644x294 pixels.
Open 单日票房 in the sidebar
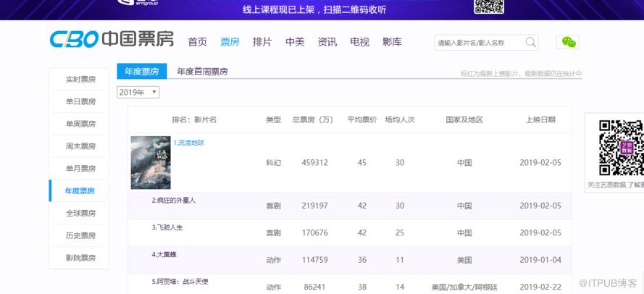tap(80, 101)
